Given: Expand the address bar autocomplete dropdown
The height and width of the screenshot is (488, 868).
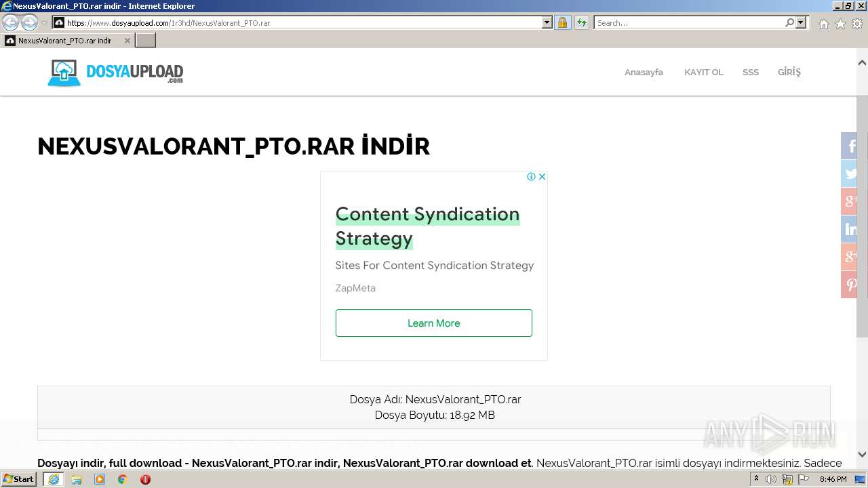Looking at the screenshot, I should pos(547,23).
